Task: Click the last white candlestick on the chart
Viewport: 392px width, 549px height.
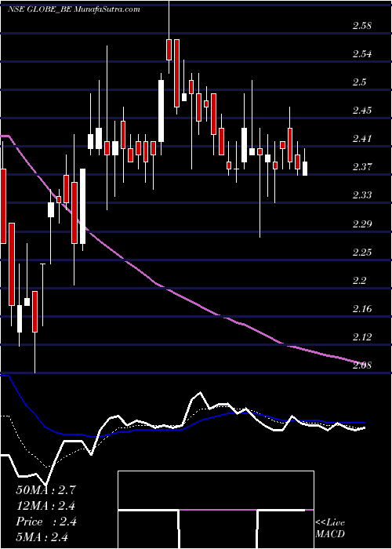Action: [305, 169]
